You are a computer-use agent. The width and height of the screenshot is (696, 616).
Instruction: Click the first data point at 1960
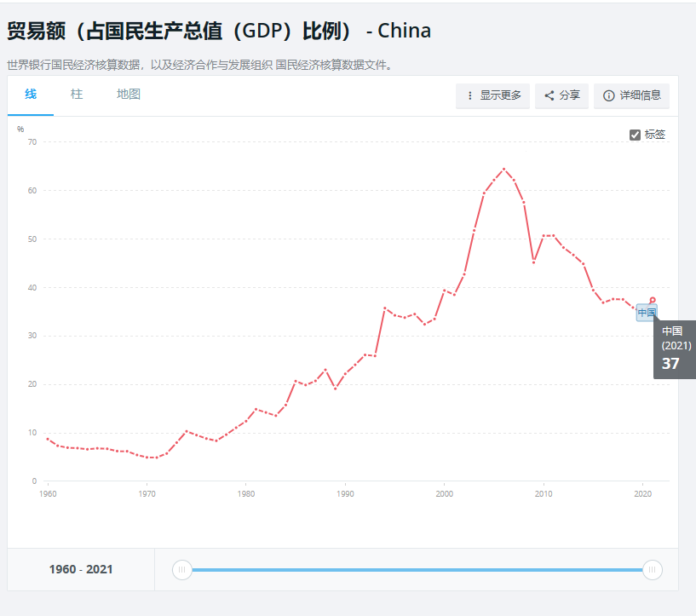48,439
